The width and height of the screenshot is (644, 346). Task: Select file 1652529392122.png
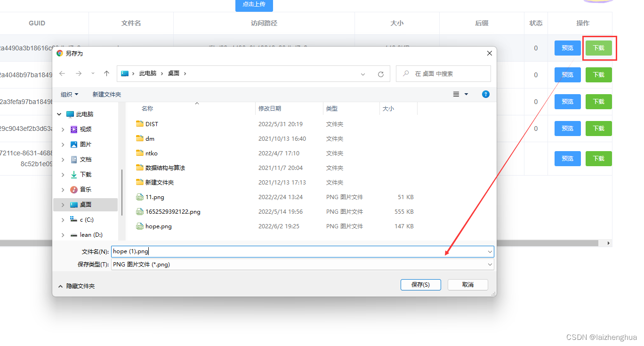tap(173, 212)
